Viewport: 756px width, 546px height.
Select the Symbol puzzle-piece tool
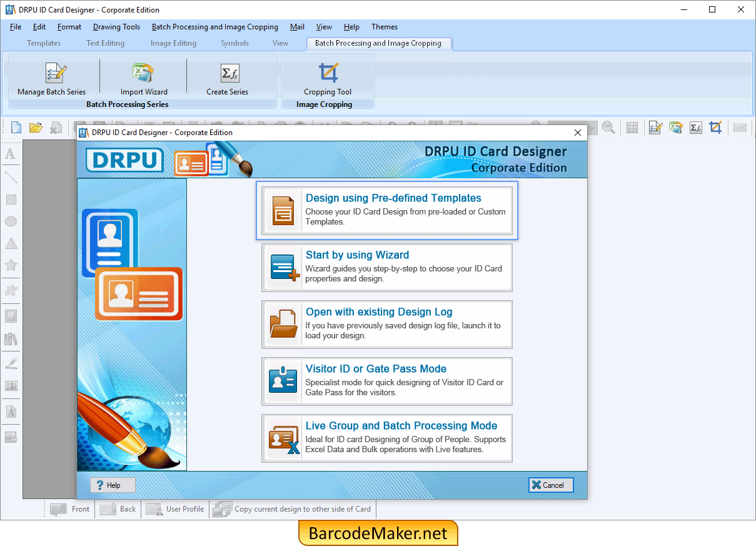coord(11,290)
